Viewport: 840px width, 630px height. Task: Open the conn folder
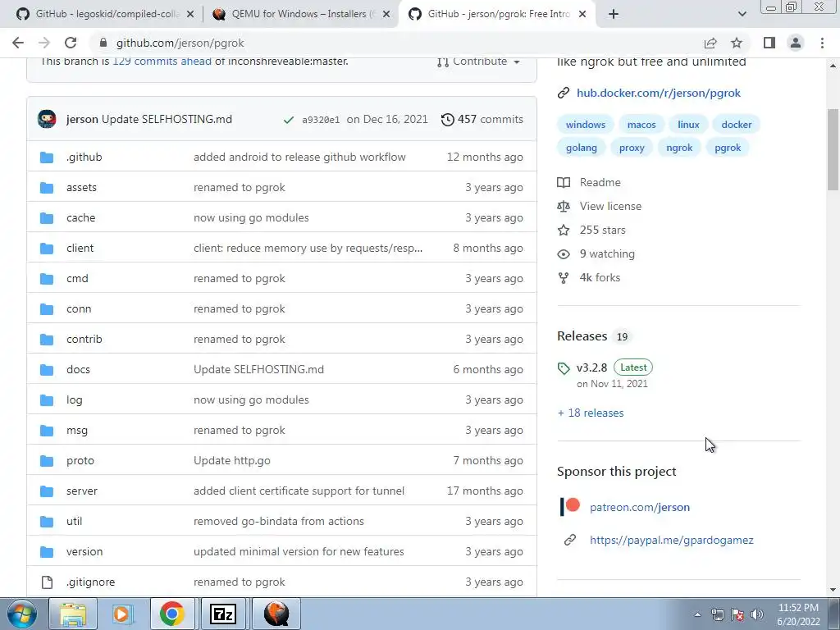point(79,308)
